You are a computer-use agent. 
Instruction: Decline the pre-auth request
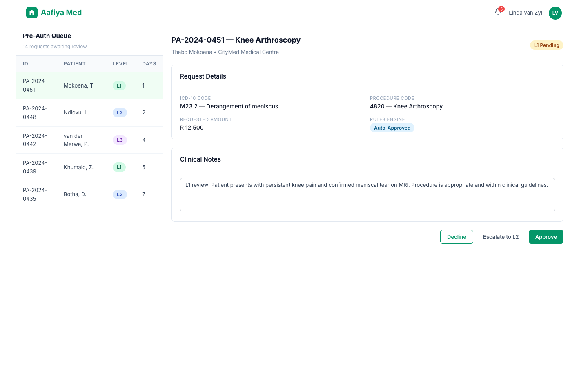(457, 237)
